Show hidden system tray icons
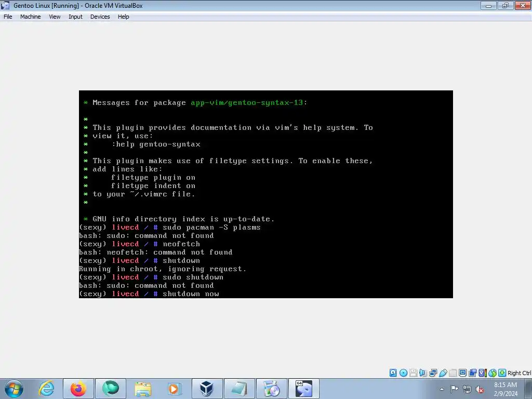The image size is (532, 399). [x=442, y=389]
